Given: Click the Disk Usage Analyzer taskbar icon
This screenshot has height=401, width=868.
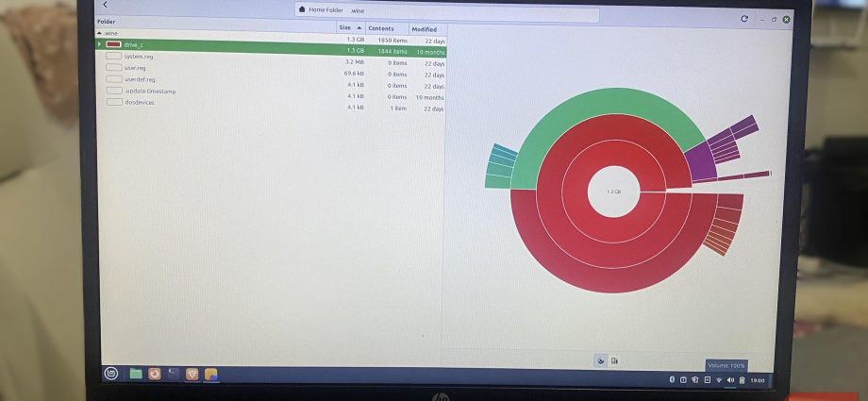Looking at the screenshot, I should point(211,375).
